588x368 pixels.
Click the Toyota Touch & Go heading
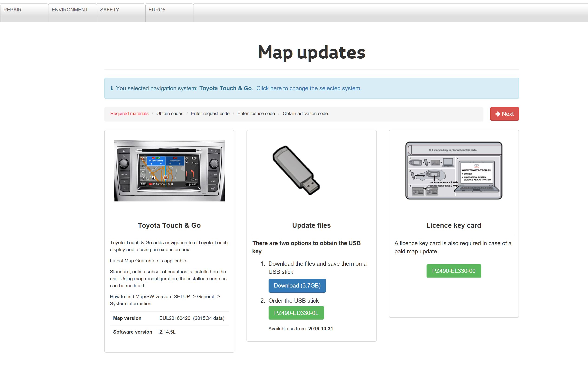pyautogui.click(x=169, y=225)
